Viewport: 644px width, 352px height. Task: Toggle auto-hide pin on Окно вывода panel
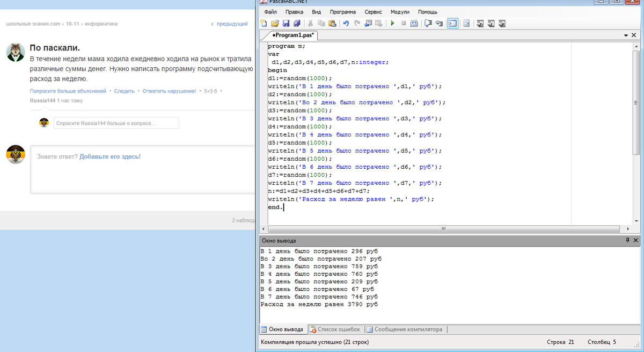pos(628,241)
